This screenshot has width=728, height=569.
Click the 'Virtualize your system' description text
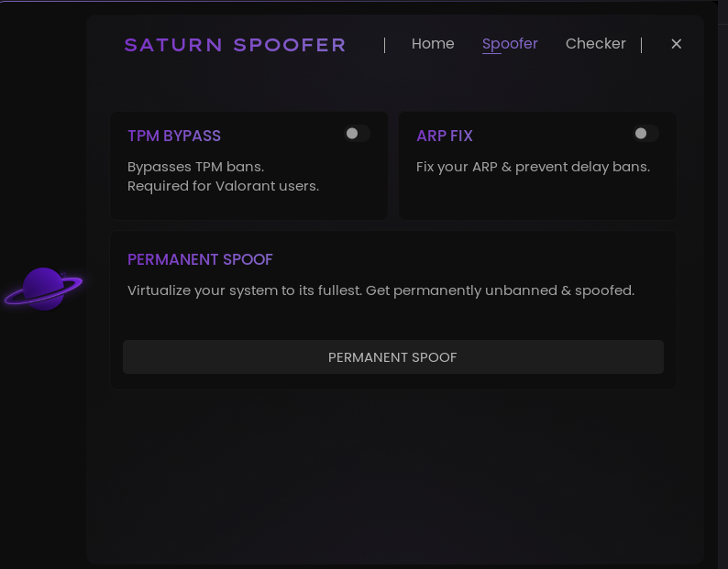coord(381,290)
